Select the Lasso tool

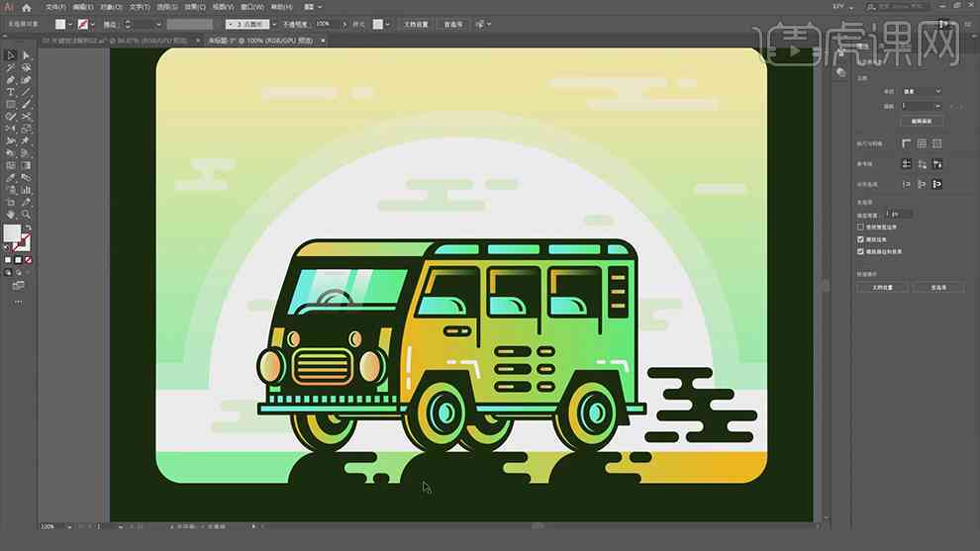click(x=27, y=67)
